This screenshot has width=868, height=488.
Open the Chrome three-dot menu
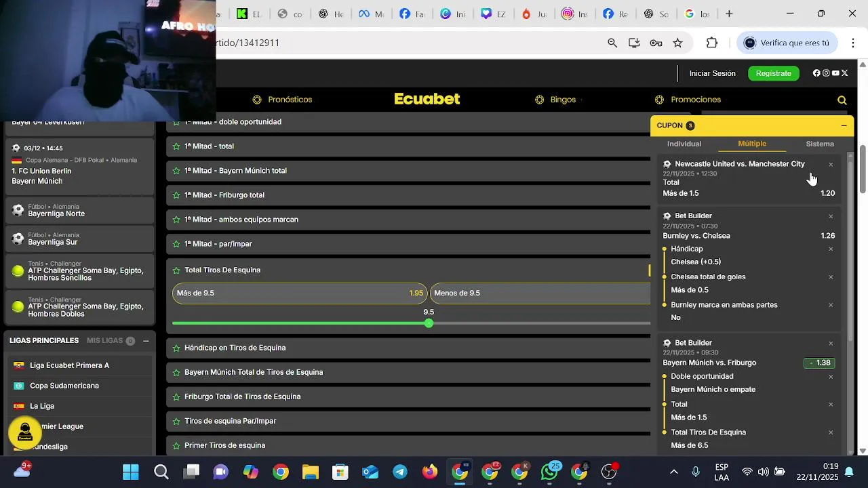852,43
